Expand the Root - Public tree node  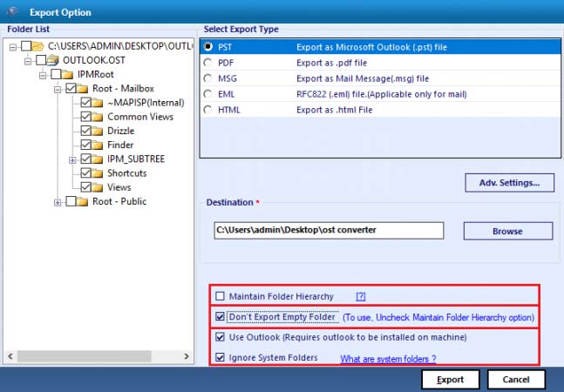[x=58, y=203]
